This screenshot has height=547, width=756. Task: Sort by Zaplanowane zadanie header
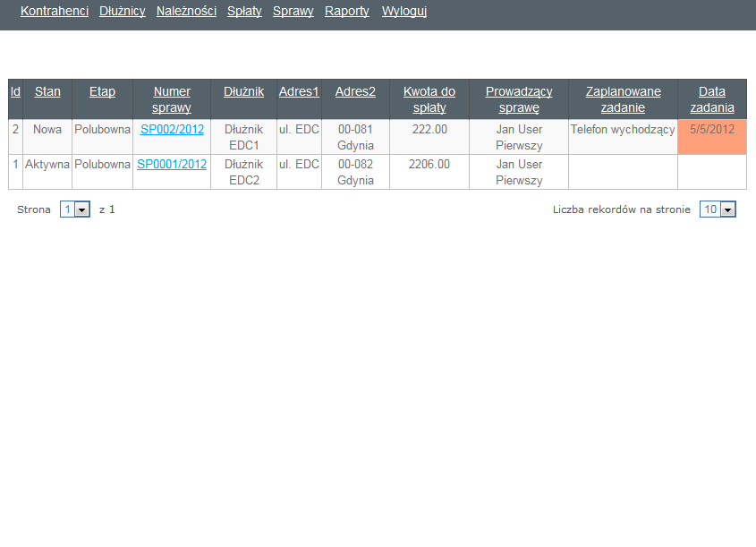pyautogui.click(x=623, y=99)
